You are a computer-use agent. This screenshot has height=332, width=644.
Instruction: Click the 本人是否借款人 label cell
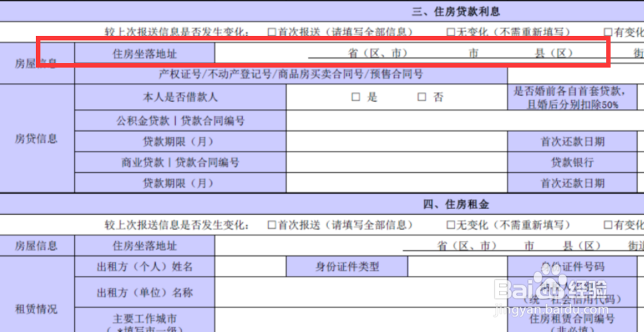coord(180,97)
